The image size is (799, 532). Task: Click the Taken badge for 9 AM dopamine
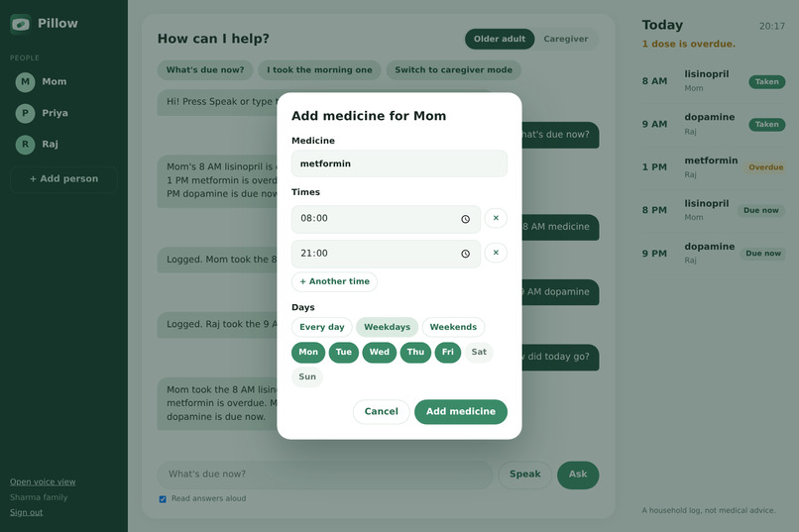coord(766,125)
